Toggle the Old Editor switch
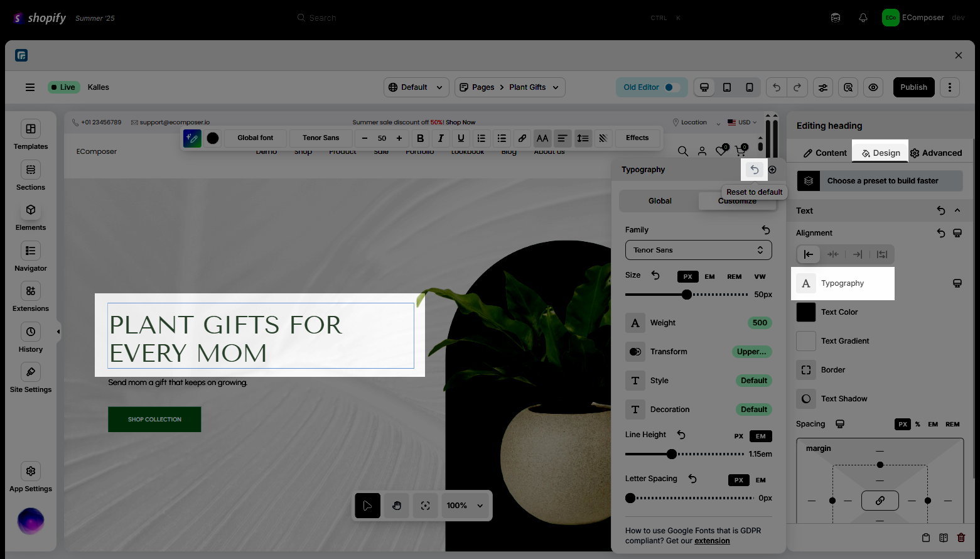Screen dimensions: 980x559 click(x=672, y=87)
